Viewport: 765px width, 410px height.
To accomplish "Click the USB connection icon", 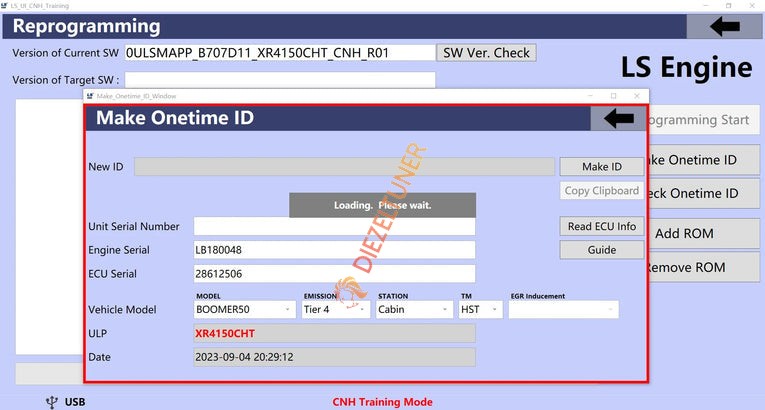I will [x=51, y=402].
